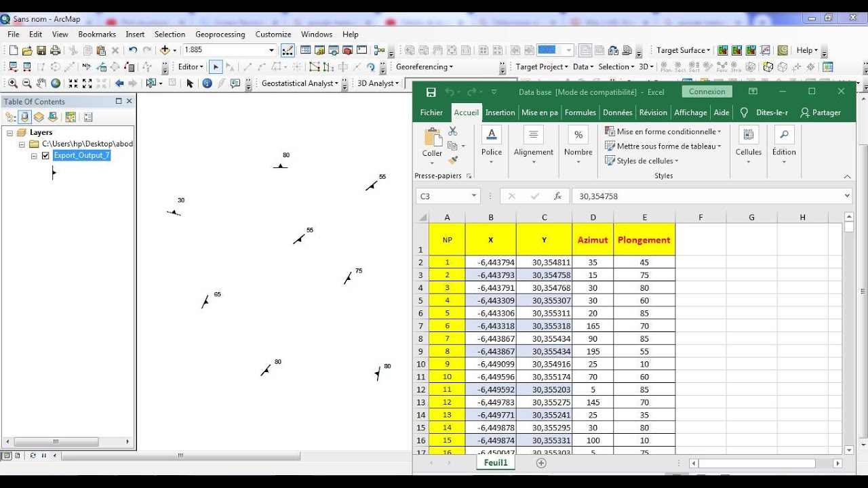Click Excel Format Painter brush icon
Image resolution: width=868 pixels, height=488 pixels.
tap(453, 161)
